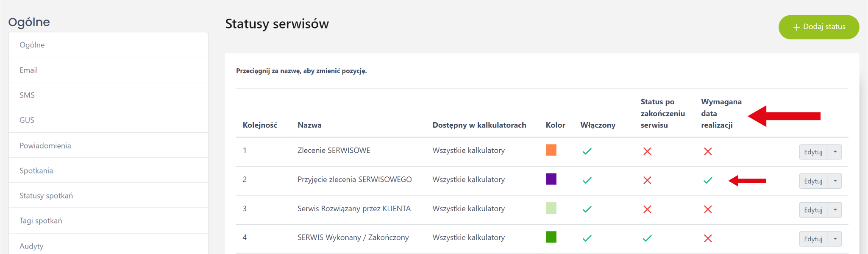The height and width of the screenshot is (254, 868).
Task: Select Powiadomienia in the sidebar
Action: point(45,145)
